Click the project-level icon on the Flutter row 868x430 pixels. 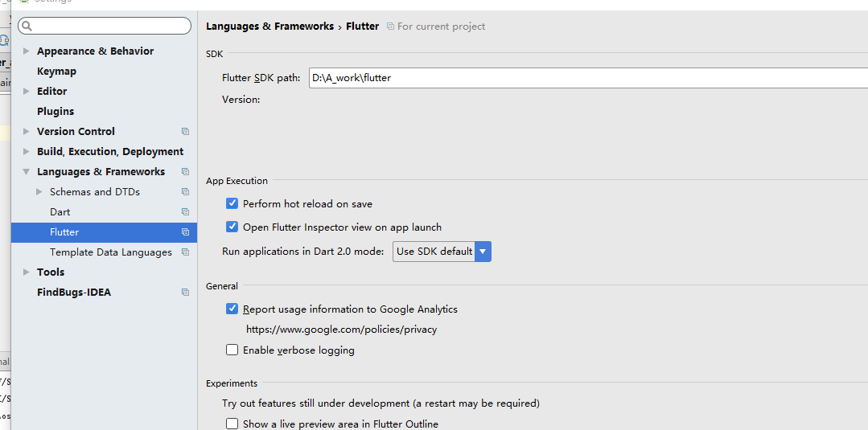tap(186, 232)
